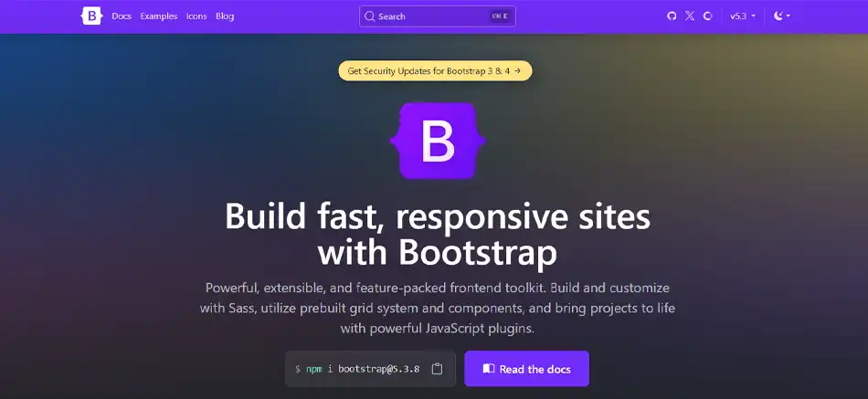Screen dimensions: 868x399
Task: Open the GitHub icon link
Action: (x=672, y=16)
